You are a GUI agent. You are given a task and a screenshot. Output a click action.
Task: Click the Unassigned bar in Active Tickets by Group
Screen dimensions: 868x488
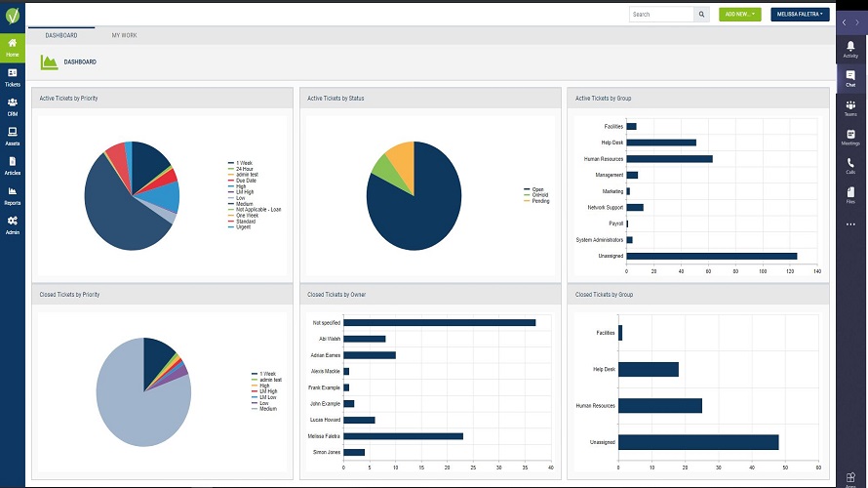click(x=712, y=256)
